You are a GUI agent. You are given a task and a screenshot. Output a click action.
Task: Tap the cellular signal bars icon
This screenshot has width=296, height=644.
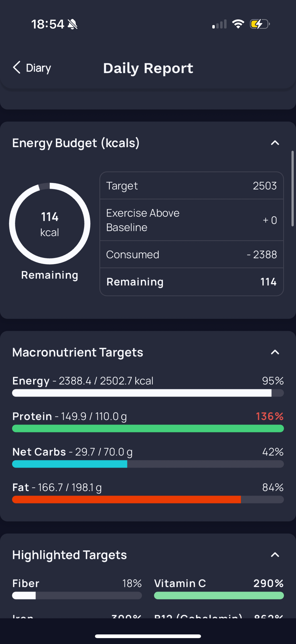tap(219, 24)
